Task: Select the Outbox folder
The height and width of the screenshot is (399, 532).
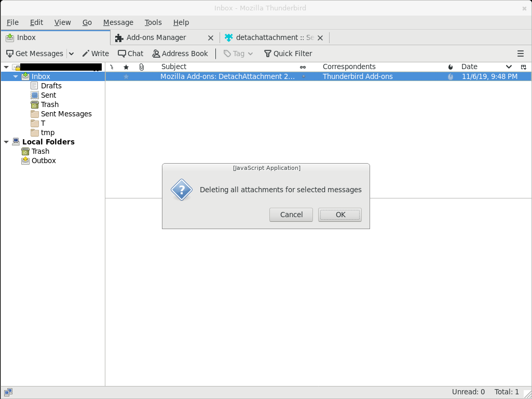Action: coord(44,161)
